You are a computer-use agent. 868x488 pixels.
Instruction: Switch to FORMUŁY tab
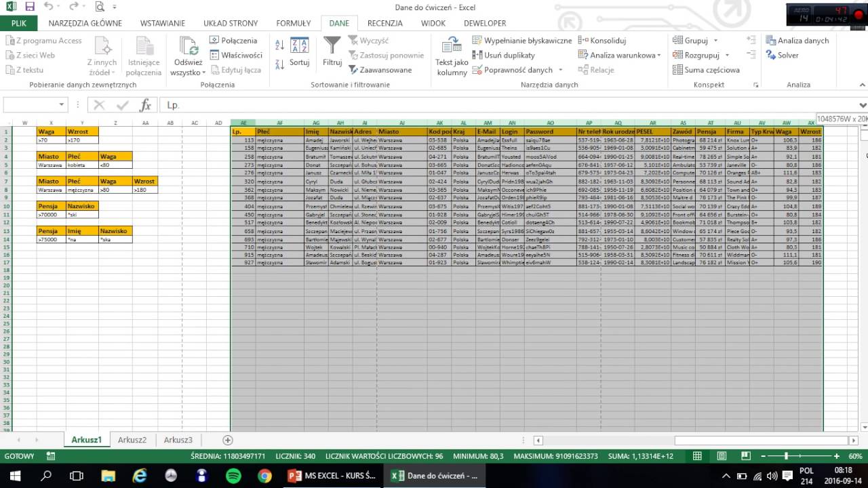pos(294,23)
